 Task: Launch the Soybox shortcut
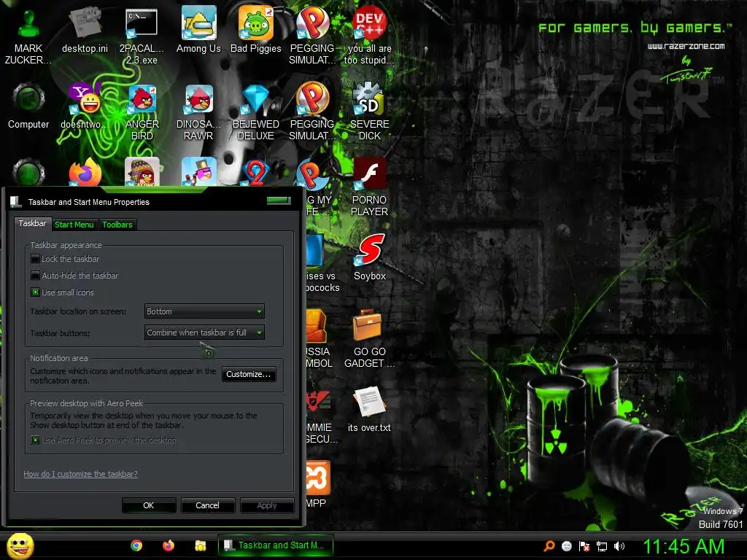click(x=370, y=258)
